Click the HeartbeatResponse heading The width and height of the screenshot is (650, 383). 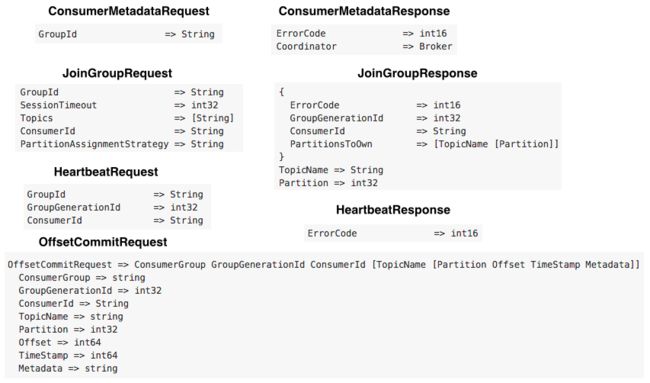click(x=393, y=210)
